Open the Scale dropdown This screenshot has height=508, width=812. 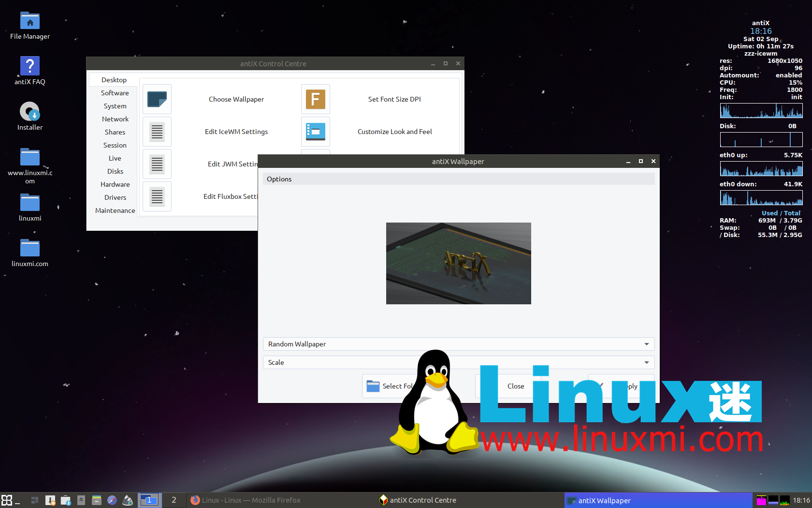click(x=459, y=362)
